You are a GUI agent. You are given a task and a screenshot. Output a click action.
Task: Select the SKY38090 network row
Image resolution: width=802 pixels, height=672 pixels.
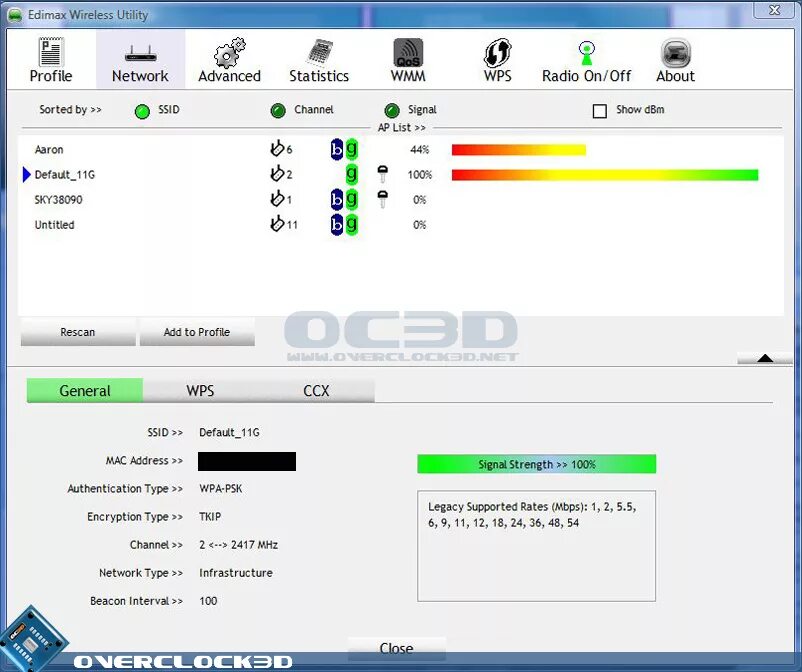click(400, 199)
